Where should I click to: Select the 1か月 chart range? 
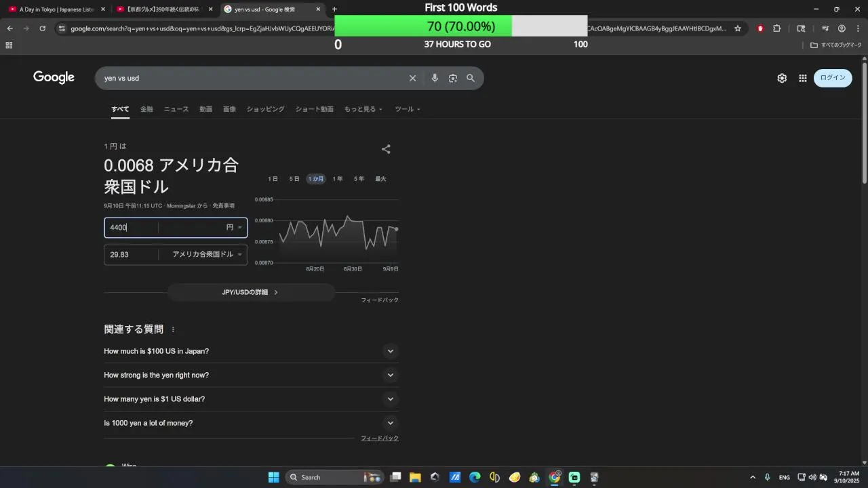[316, 179]
